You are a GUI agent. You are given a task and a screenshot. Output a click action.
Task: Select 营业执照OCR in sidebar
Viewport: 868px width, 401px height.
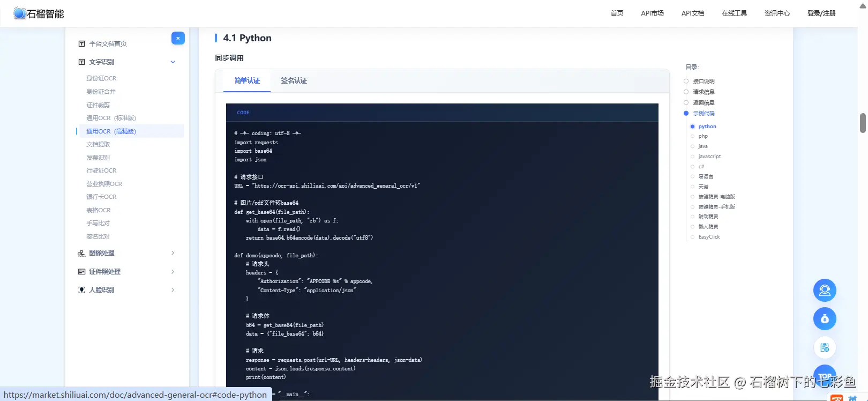[x=104, y=184]
